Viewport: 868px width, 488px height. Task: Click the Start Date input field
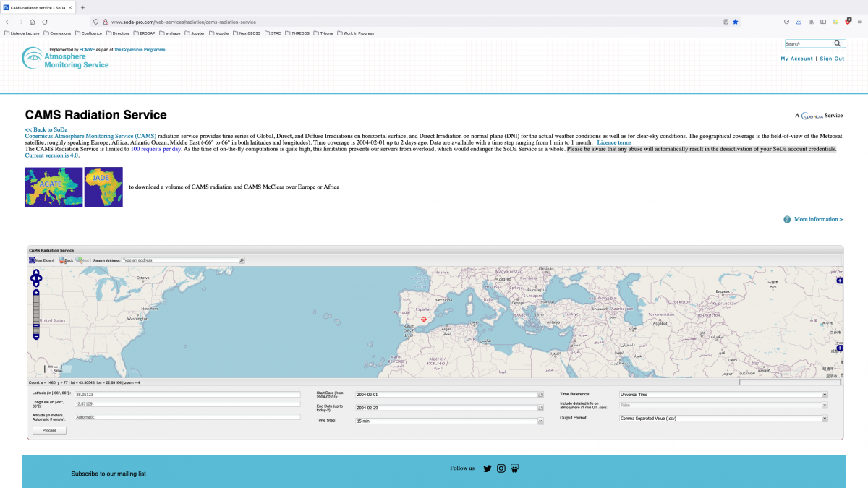pos(446,395)
